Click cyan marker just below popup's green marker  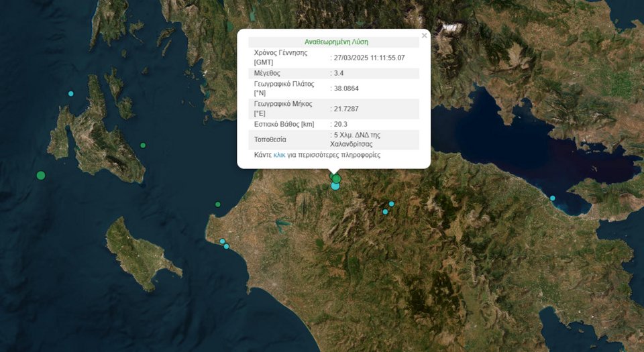coord(335,186)
